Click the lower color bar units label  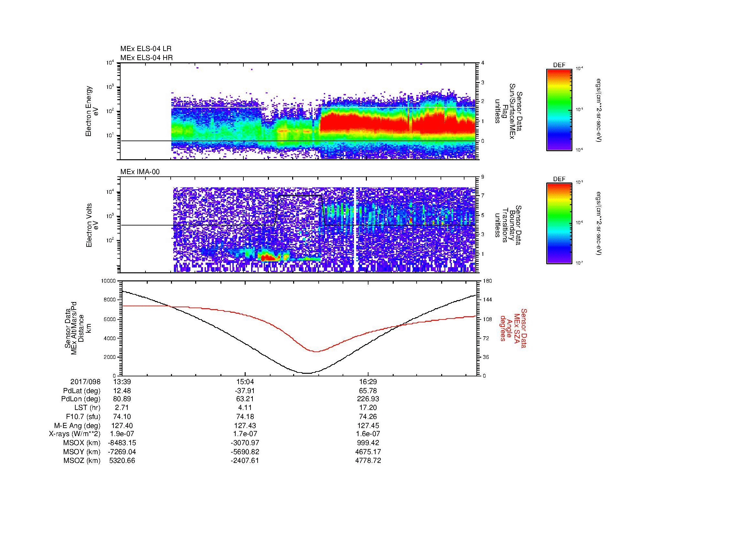599,224
